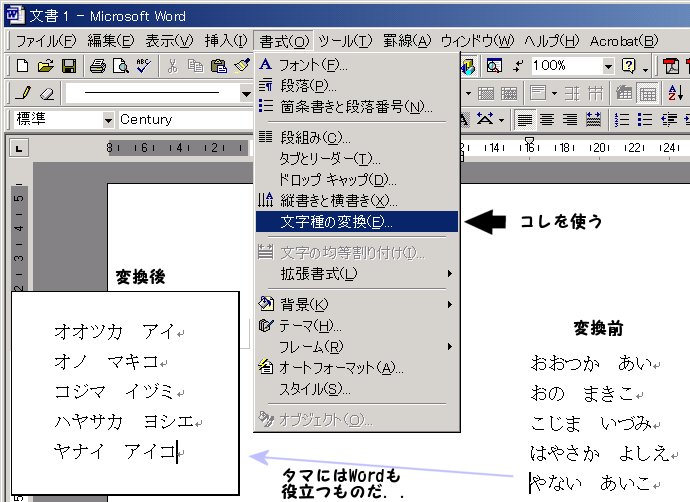Click the Distribute Rows Evenly icon
The image size is (690, 502).
pyautogui.click(x=572, y=93)
